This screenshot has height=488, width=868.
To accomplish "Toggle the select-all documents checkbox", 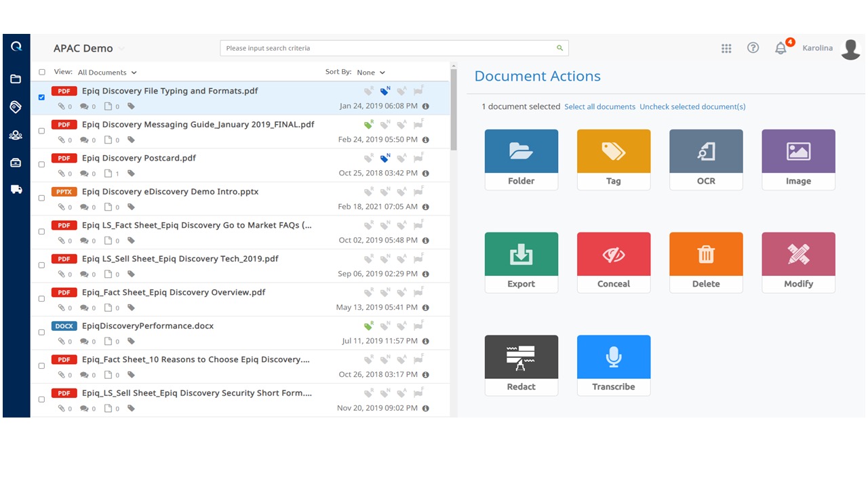I will pos(42,72).
